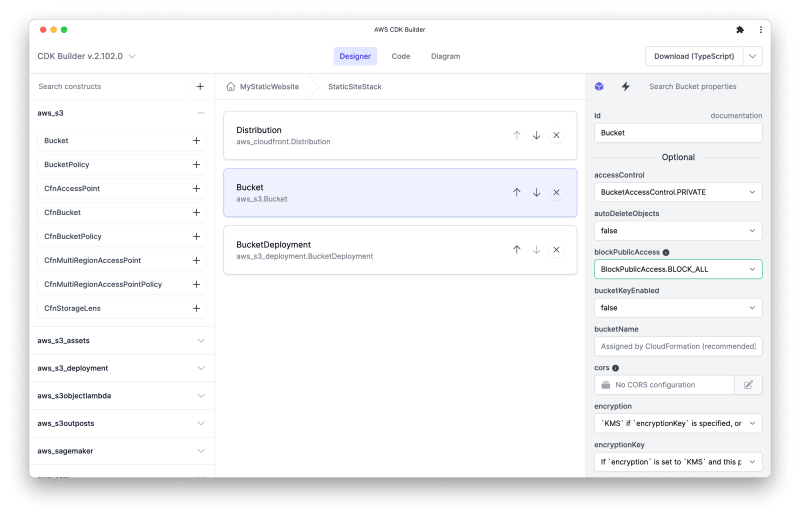Add the BucketPolicy construct
The image size is (800, 516).
click(196, 164)
